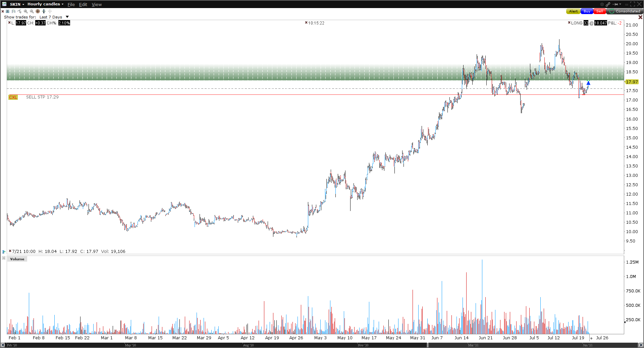Click the zoom out magnifier
The image size is (644, 348).
(x=32, y=11)
